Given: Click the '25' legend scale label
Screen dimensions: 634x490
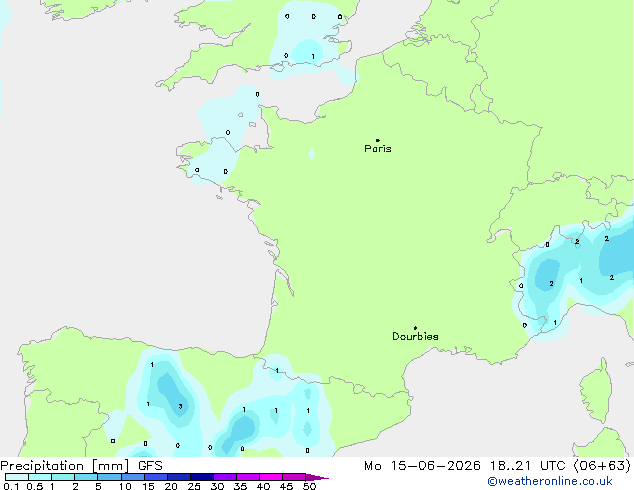Looking at the screenshot, I should 194,486.
